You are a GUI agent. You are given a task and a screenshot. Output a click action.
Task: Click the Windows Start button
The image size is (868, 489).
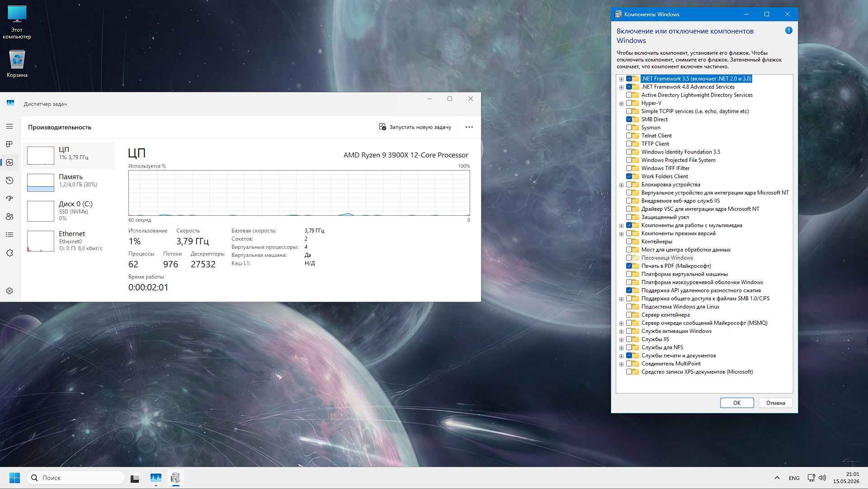point(14,478)
